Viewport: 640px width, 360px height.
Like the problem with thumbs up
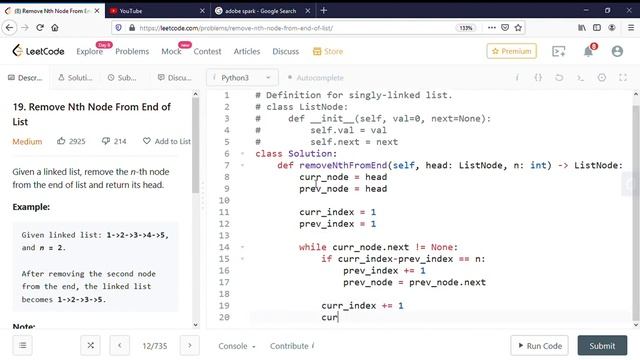point(61,141)
